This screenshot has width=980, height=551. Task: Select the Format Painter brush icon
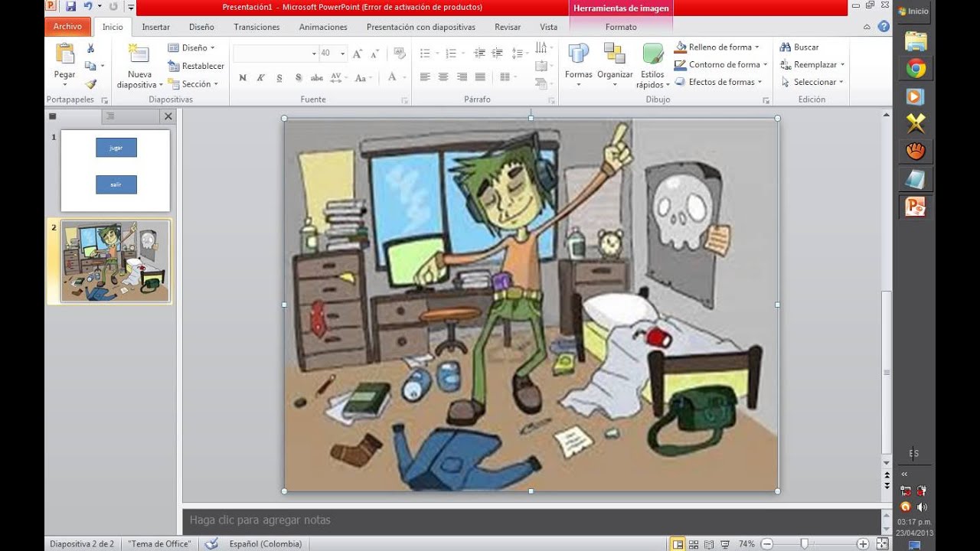(90, 84)
